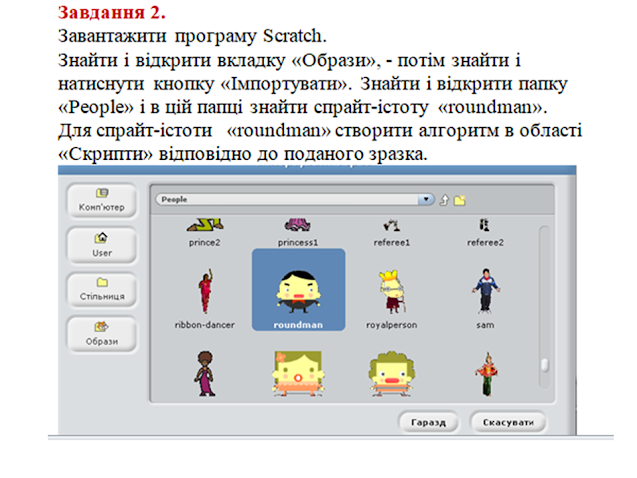The height and width of the screenshot is (478, 637).
Task: Select the square girl with flower sprite
Action: click(298, 374)
